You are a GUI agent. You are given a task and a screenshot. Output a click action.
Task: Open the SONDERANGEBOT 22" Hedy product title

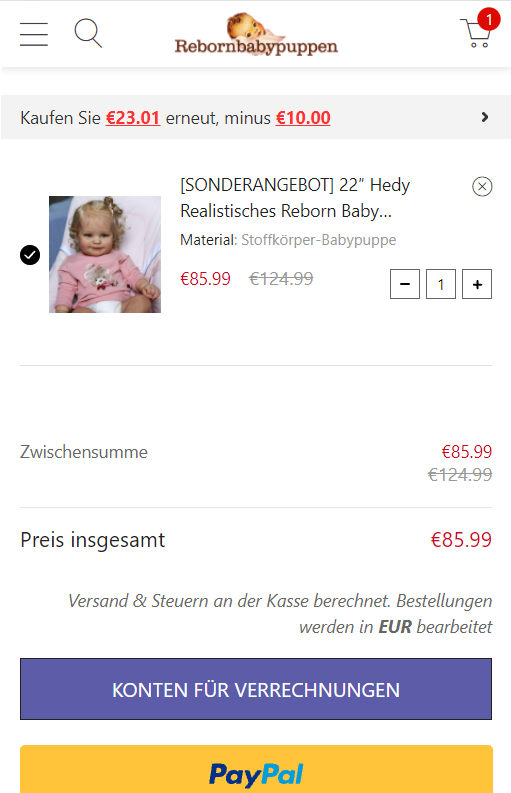click(x=295, y=198)
